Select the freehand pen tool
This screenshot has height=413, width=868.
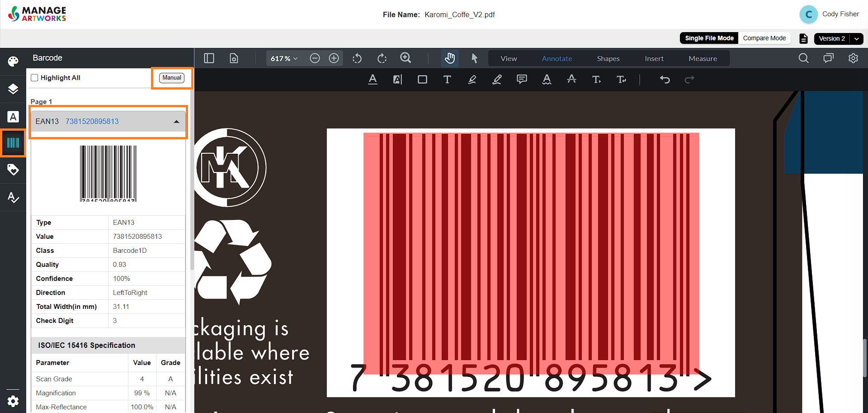[x=472, y=80]
